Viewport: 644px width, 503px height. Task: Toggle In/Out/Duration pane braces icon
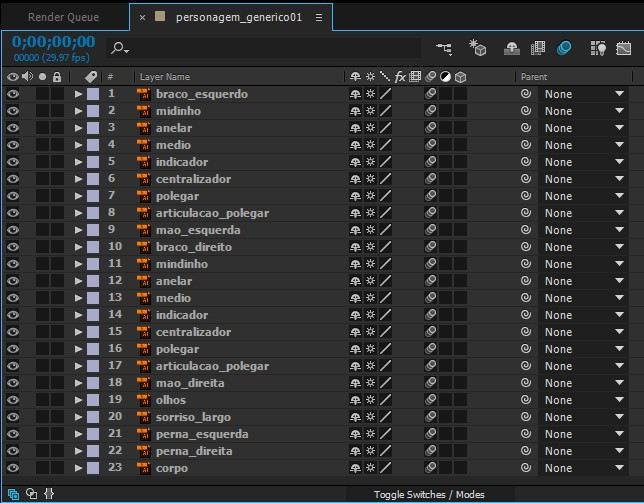pyautogui.click(x=49, y=494)
